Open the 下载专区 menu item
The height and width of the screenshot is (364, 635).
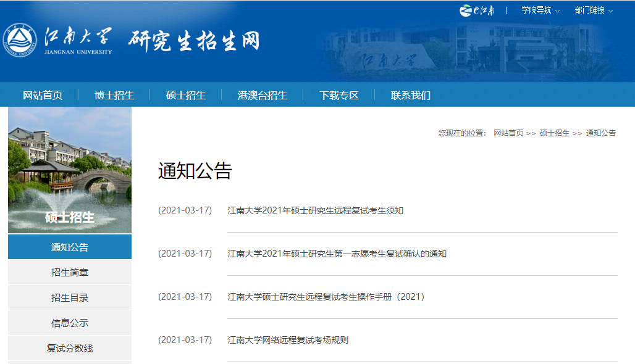tap(339, 95)
